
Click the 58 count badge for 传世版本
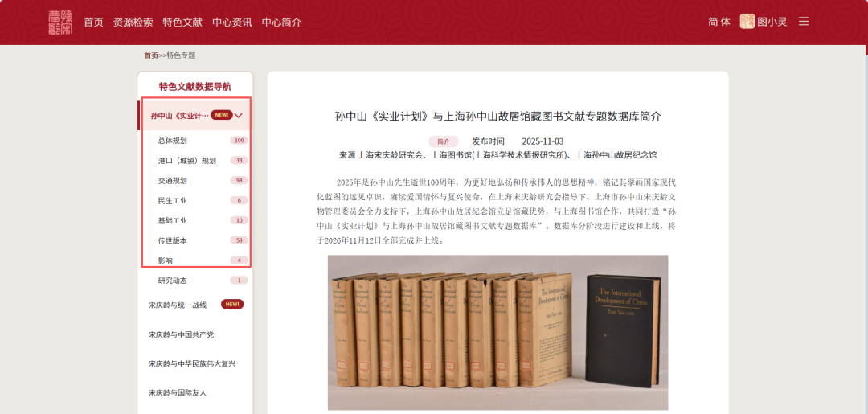[240, 240]
